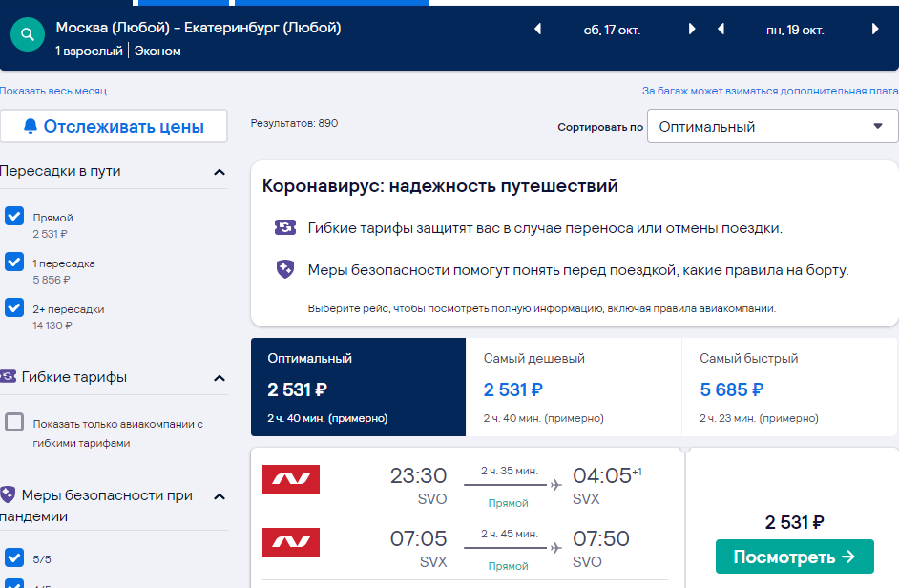Viewport: 899px width, 588px height.
Task: Move return date пн. 19 окт. earlier
Action: coord(721,29)
